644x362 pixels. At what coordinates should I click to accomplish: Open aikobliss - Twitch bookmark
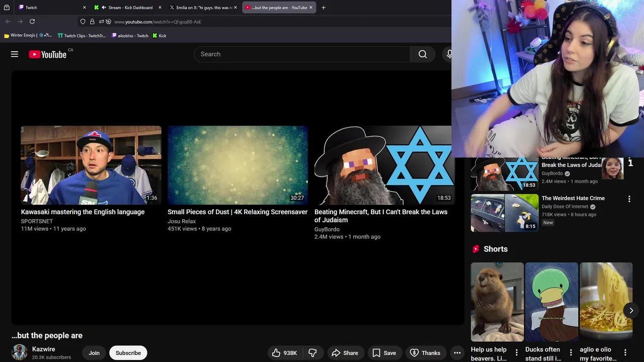coord(130,36)
